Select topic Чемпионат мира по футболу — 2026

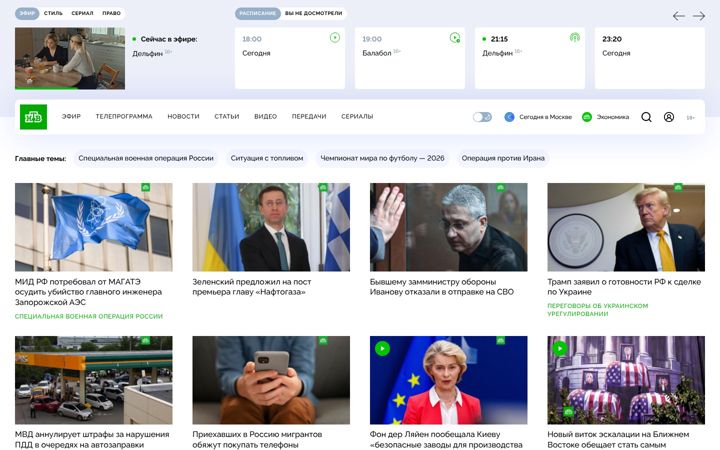tap(382, 158)
